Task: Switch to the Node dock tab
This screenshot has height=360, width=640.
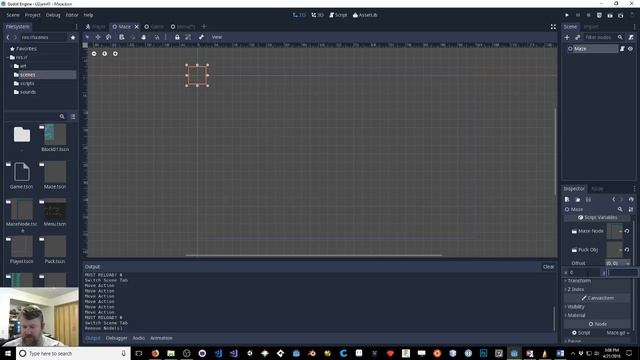Action: (x=597, y=189)
